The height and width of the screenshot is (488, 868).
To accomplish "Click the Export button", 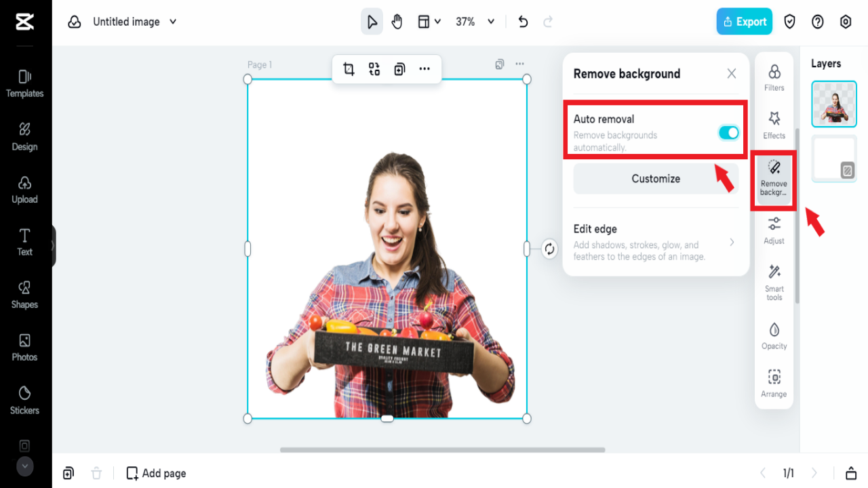I will pos(744,21).
